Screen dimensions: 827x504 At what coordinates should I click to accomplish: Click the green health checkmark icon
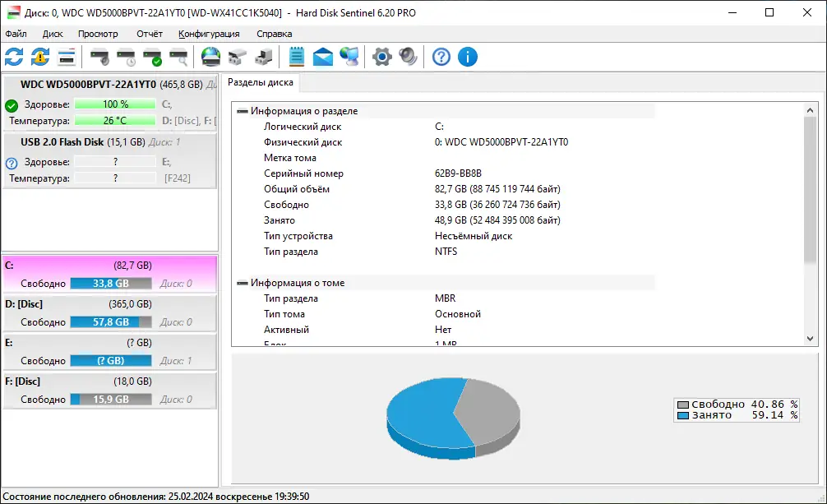pos(12,105)
